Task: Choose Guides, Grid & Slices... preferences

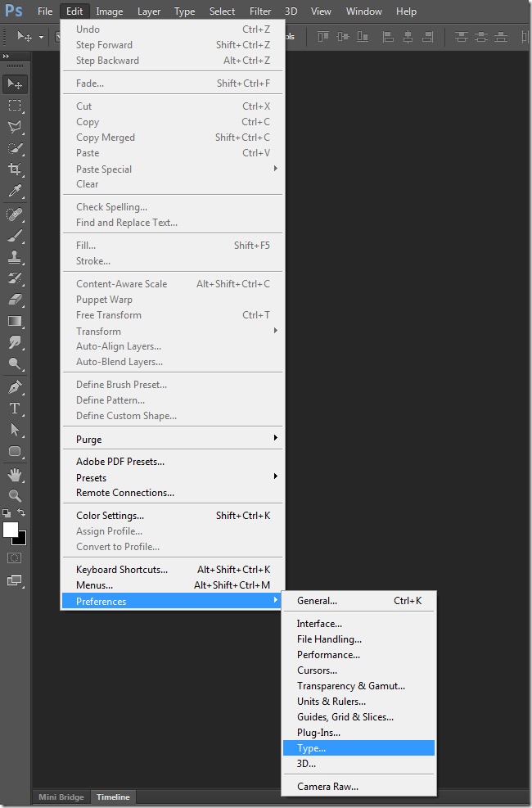Action: pyautogui.click(x=359, y=717)
